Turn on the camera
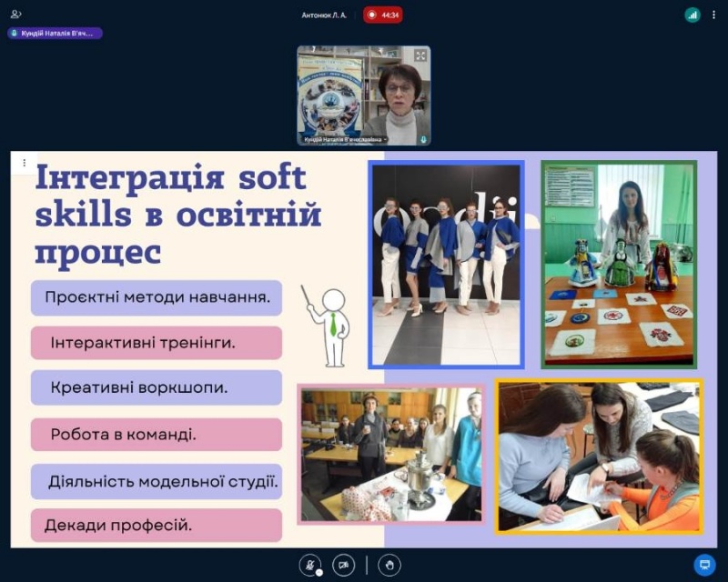 coord(343,565)
